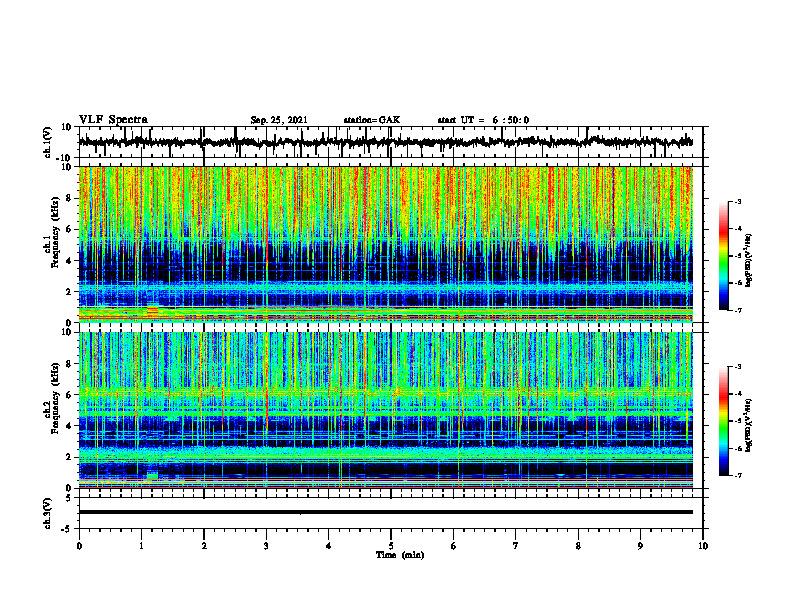Click the "9" tick on the time axis
The height and width of the screenshot is (612, 792).
640,546
